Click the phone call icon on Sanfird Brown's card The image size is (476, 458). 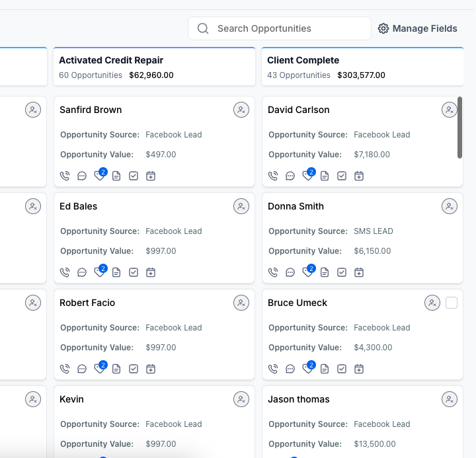click(65, 176)
